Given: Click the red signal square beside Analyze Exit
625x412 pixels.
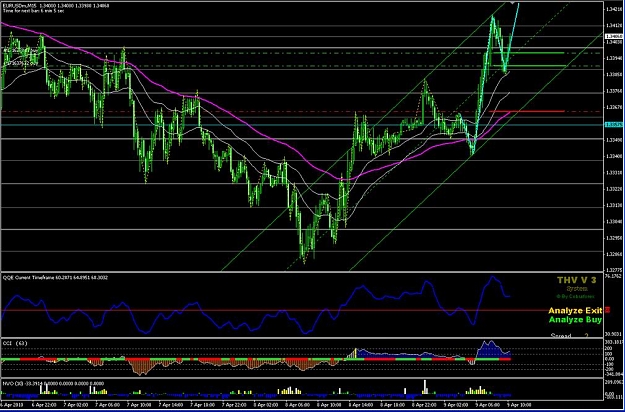Looking at the screenshot, I should click(607, 310).
